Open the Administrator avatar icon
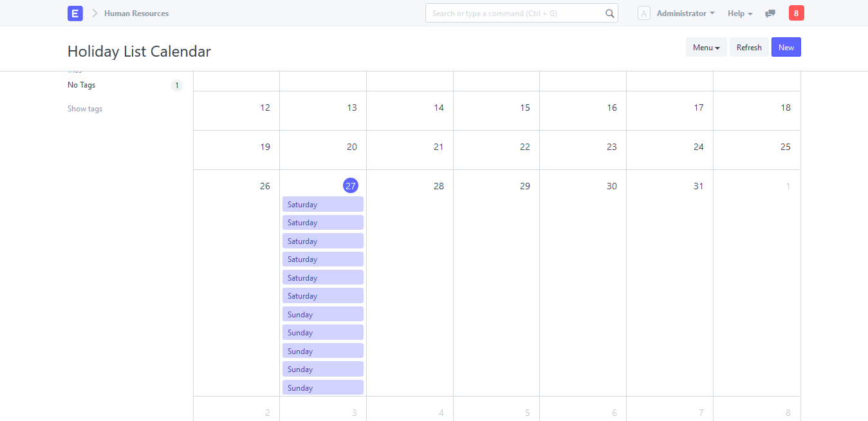The height and width of the screenshot is (421, 868). pyautogui.click(x=643, y=13)
